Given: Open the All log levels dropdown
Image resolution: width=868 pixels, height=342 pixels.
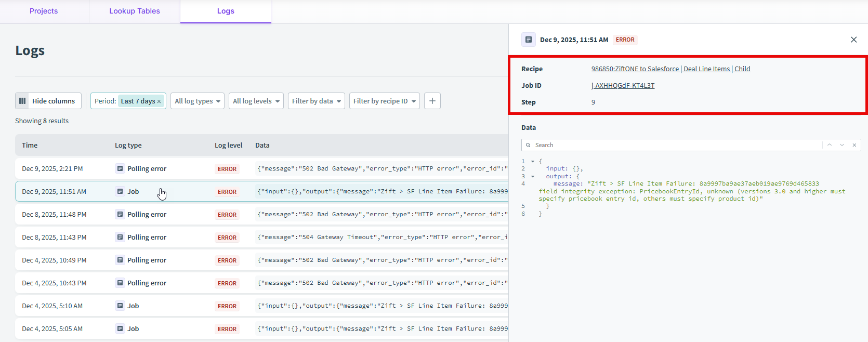Looking at the screenshot, I should (256, 101).
